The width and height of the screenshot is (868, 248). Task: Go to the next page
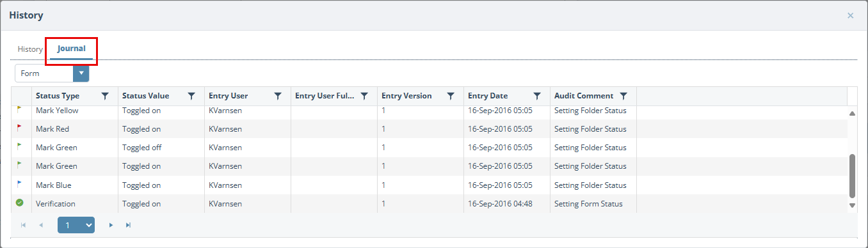point(111,225)
